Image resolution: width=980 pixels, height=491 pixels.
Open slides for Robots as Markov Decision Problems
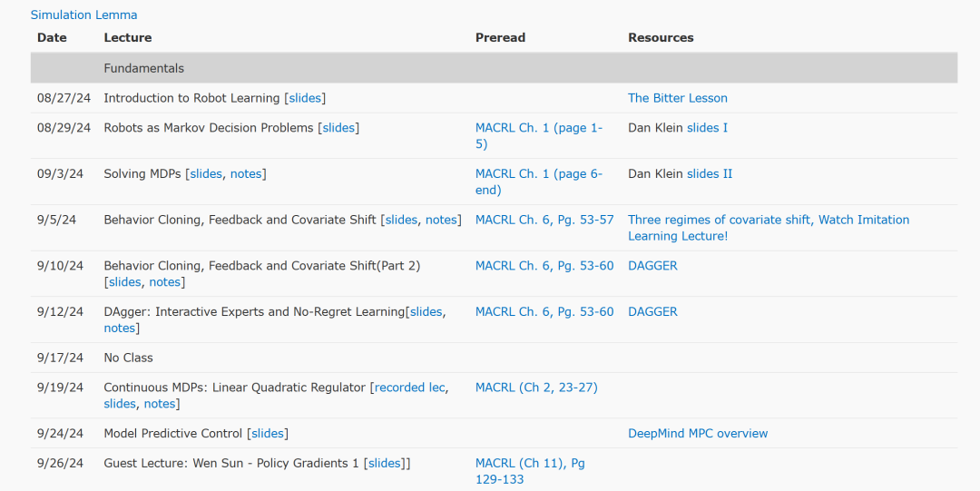(338, 128)
